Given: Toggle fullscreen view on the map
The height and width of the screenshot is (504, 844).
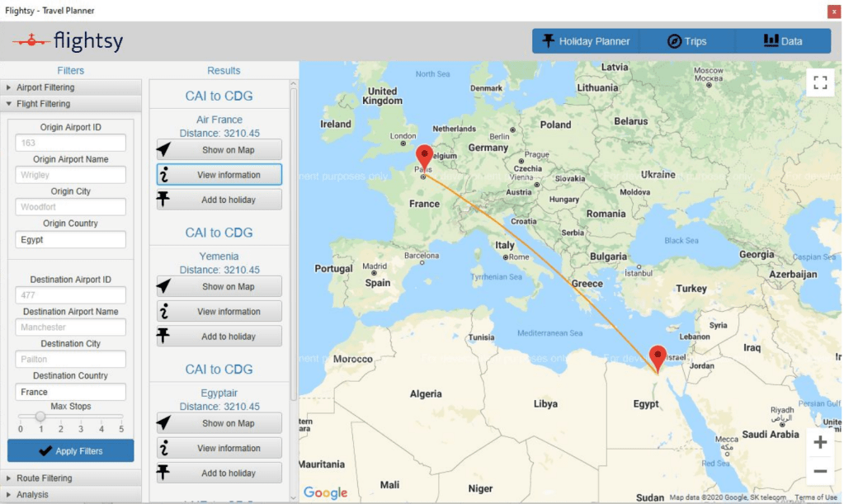Looking at the screenshot, I should [819, 82].
